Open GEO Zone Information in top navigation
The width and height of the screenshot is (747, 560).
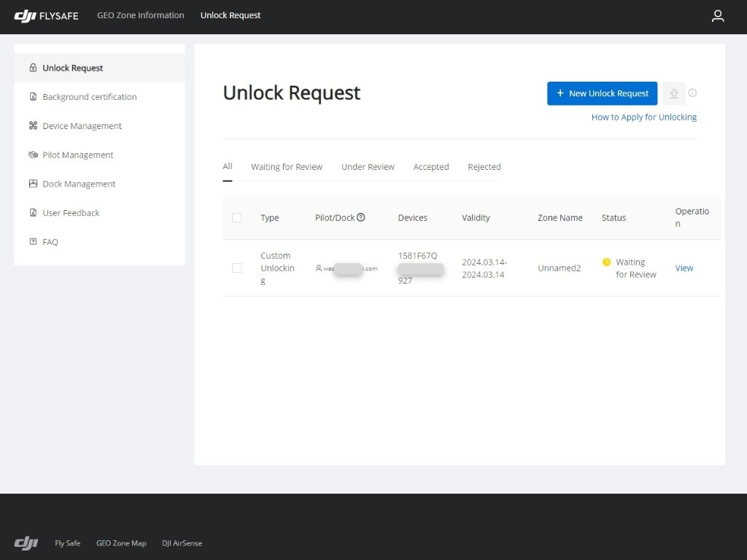pyautogui.click(x=141, y=15)
